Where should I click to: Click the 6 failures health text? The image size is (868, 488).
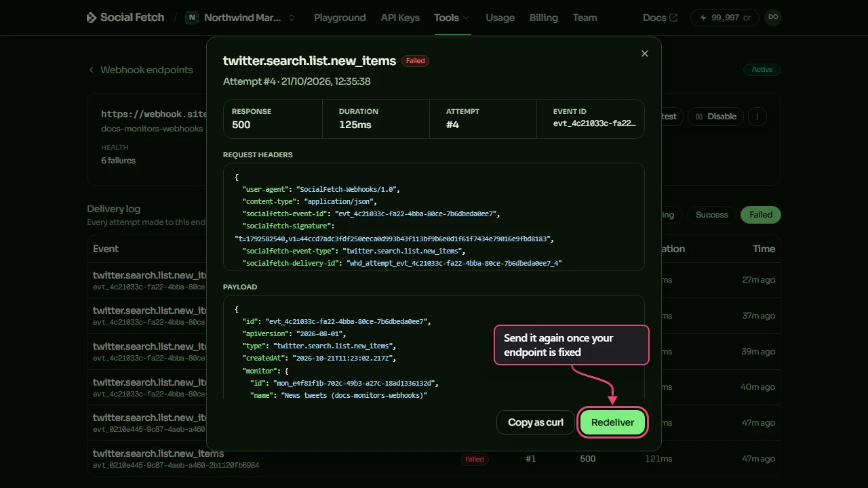[x=118, y=161]
